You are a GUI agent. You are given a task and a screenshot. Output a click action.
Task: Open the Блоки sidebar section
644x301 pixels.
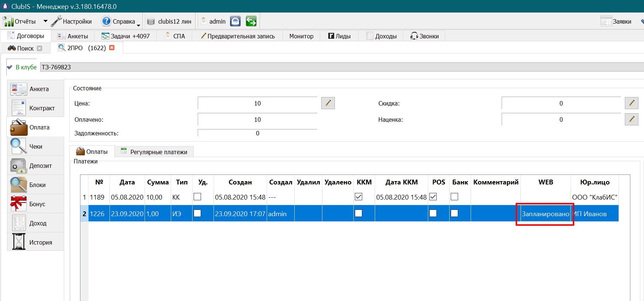coord(35,185)
